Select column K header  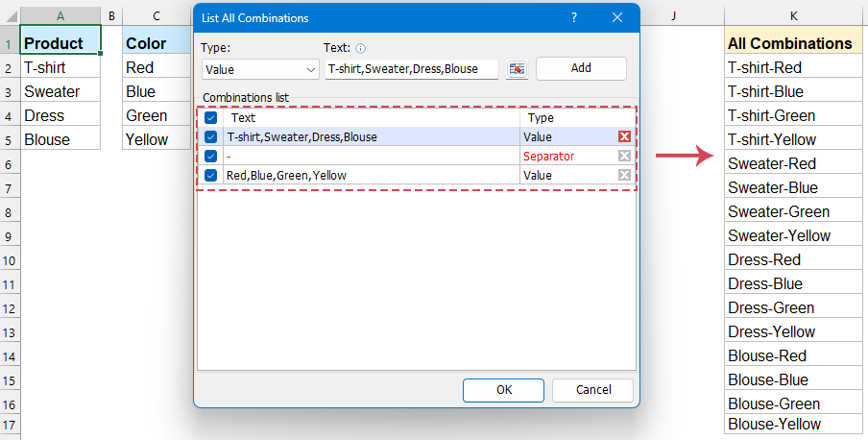click(x=793, y=16)
